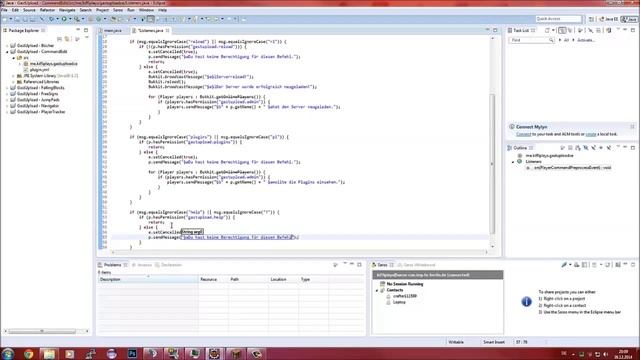Click the create link for a local task
Image resolution: width=640 pixels, height=360 pixels.
(x=591, y=134)
